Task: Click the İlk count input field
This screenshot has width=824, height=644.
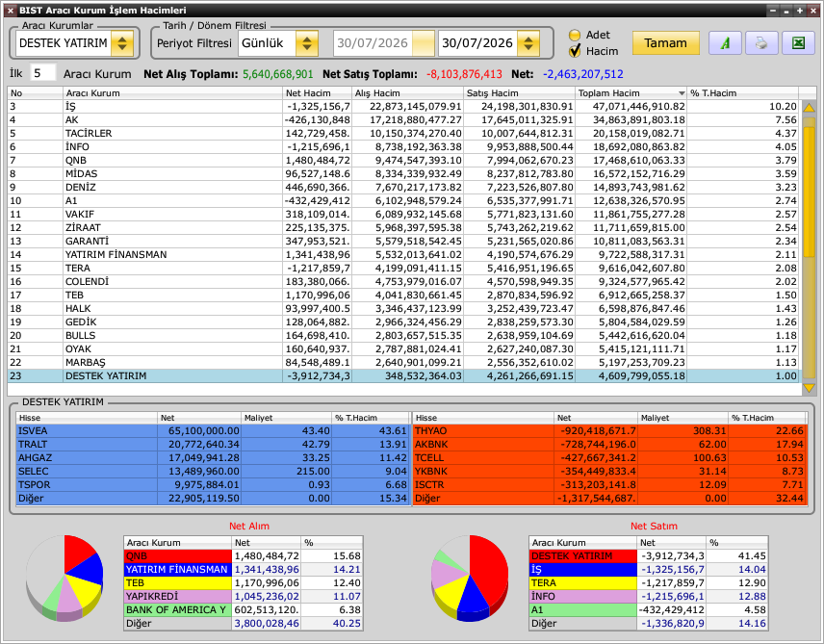Action: pyautogui.click(x=42, y=73)
